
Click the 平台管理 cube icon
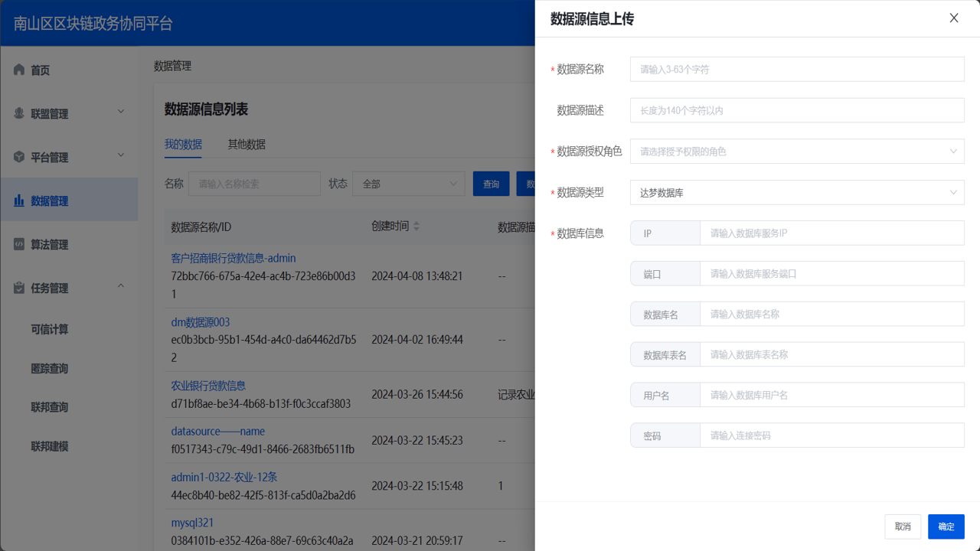19,157
